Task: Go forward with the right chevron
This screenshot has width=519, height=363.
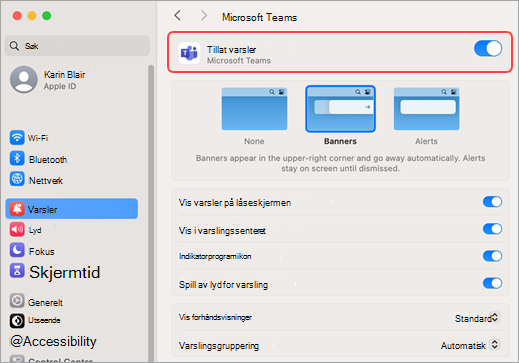Action: (204, 15)
